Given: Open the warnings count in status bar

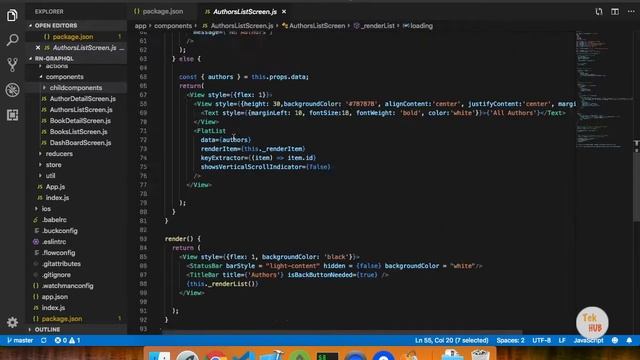Looking at the screenshot, I should pyautogui.click(x=75, y=340).
